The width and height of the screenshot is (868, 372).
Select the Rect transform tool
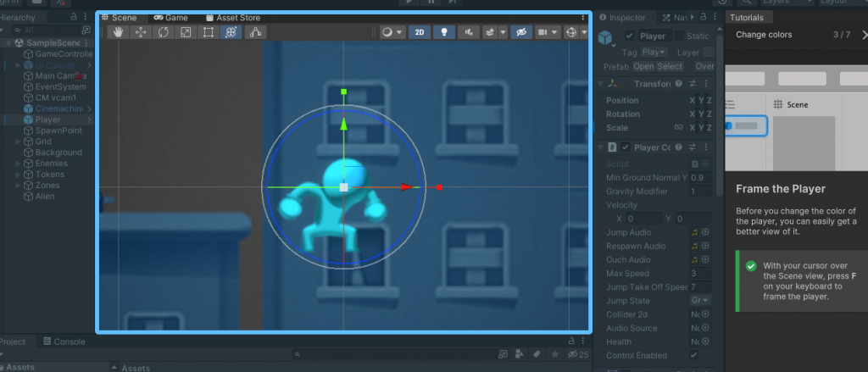pos(209,32)
